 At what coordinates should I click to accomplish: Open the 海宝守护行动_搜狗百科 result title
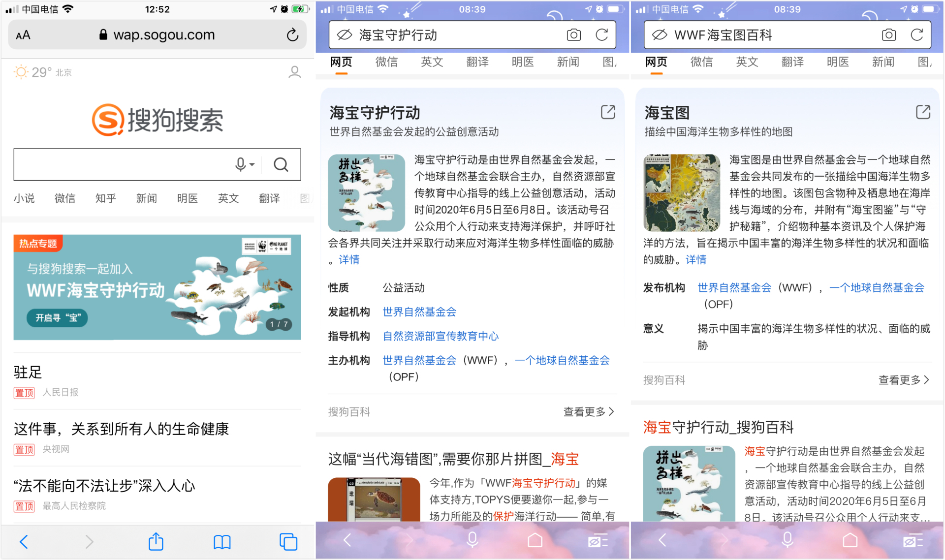(719, 427)
